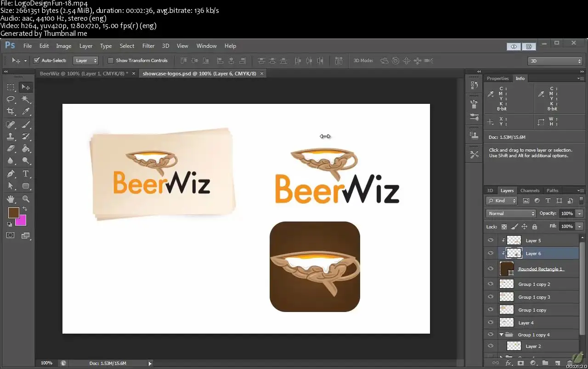This screenshot has width=588, height=369.
Task: Select the Crop tool
Action: click(x=11, y=111)
